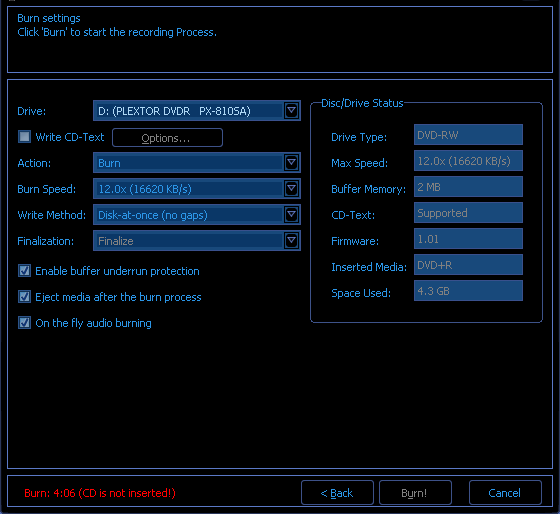
Task: Enable the Write CD-Text checkbox
Action: click(x=24, y=137)
